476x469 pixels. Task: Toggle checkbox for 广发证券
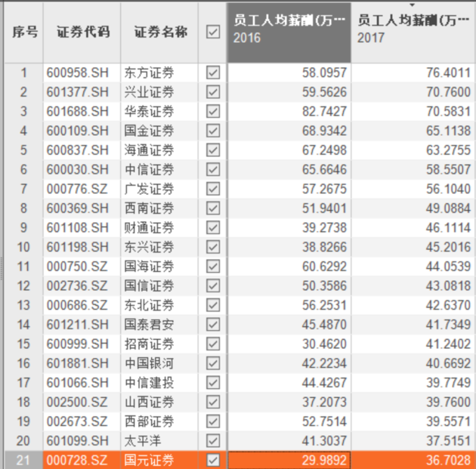click(213, 189)
